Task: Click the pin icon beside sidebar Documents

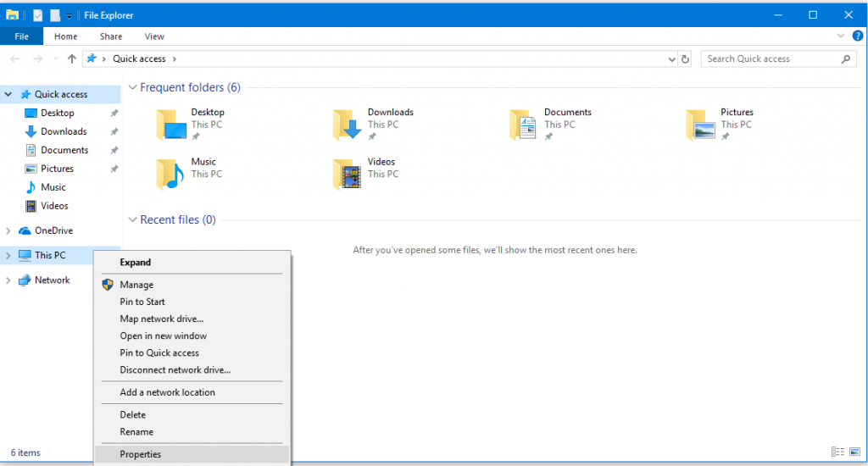Action: coord(114,150)
